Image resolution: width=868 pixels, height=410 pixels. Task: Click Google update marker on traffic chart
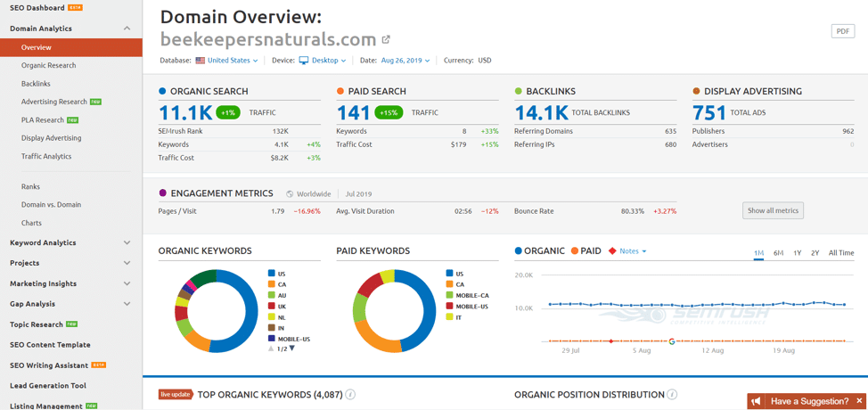point(672,341)
